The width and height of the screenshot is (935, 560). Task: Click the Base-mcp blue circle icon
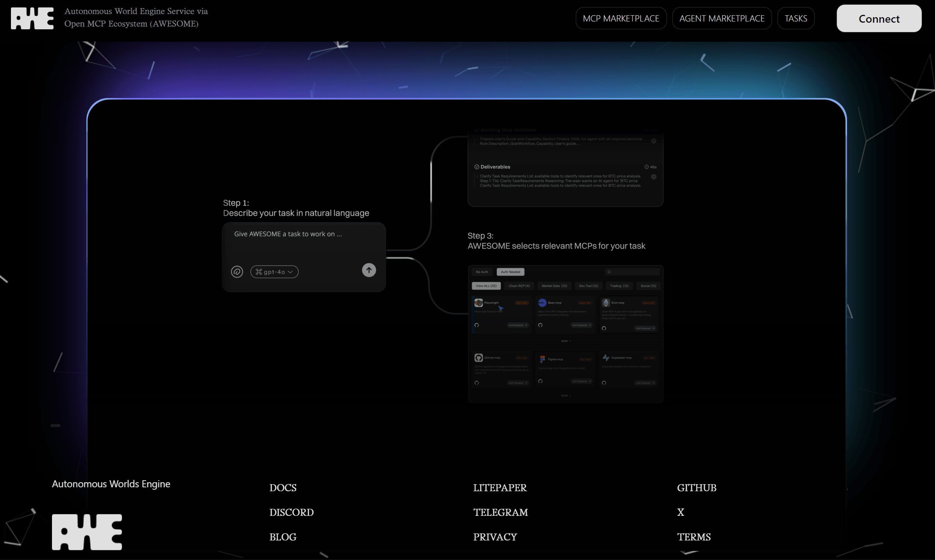(542, 303)
